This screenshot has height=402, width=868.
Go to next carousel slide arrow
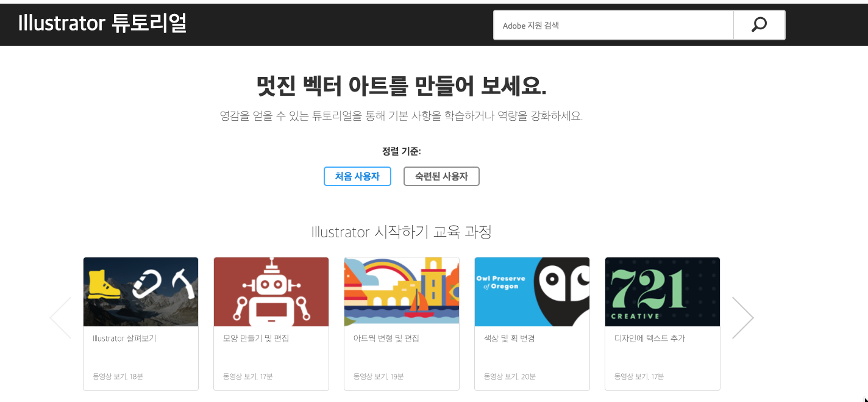click(x=743, y=318)
